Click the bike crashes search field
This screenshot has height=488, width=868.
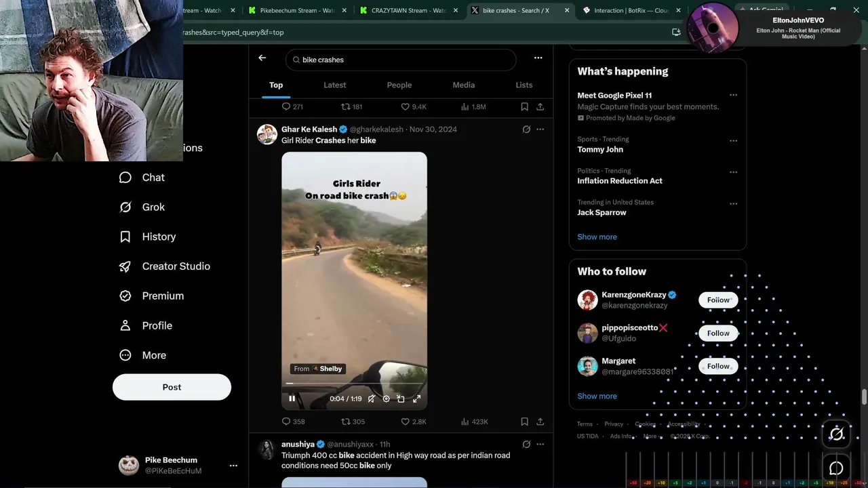click(401, 60)
